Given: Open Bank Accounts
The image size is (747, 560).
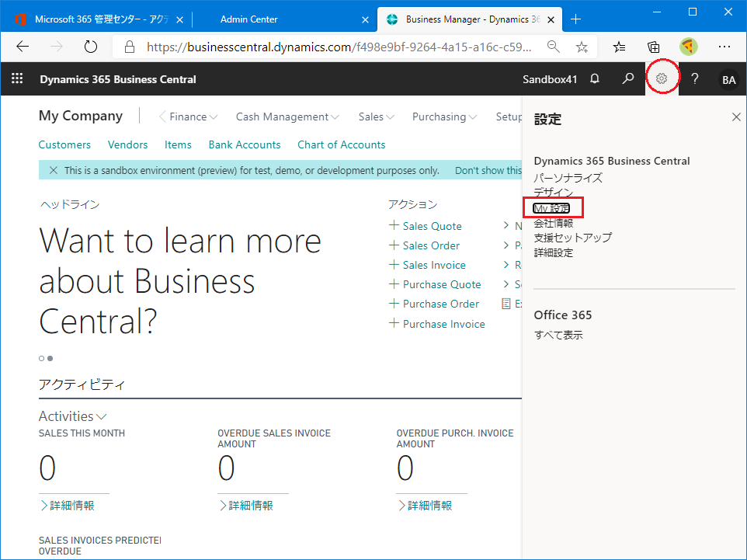Looking at the screenshot, I should click(245, 144).
